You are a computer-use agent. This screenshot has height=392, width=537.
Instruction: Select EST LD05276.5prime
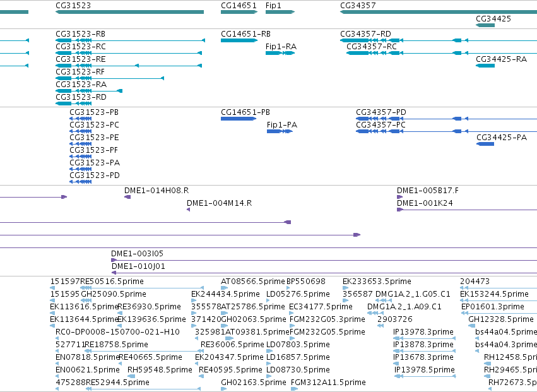[x=298, y=294]
